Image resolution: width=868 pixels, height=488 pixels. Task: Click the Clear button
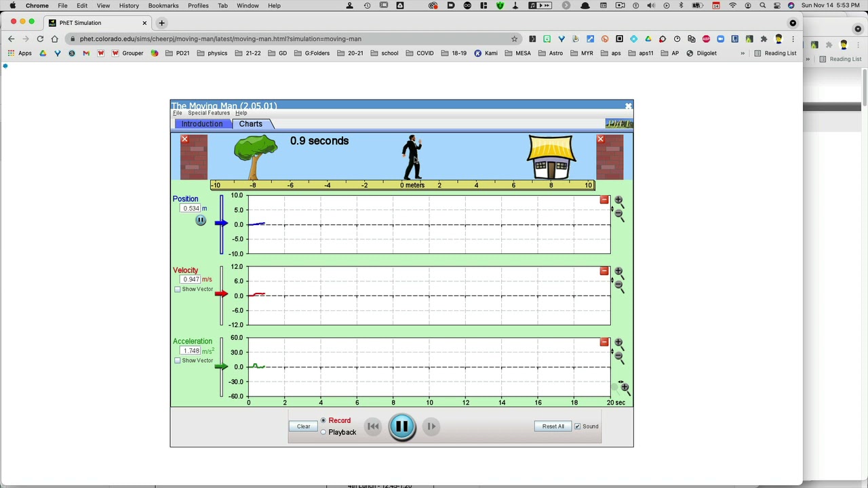coord(303,426)
